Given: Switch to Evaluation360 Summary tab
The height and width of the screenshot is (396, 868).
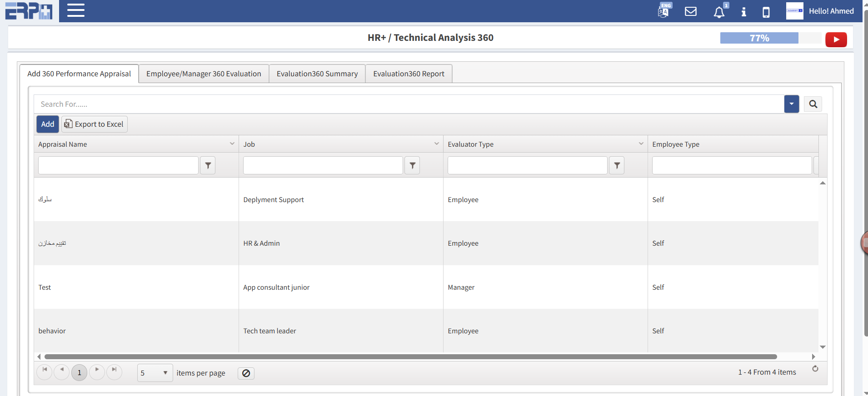Looking at the screenshot, I should [x=317, y=74].
